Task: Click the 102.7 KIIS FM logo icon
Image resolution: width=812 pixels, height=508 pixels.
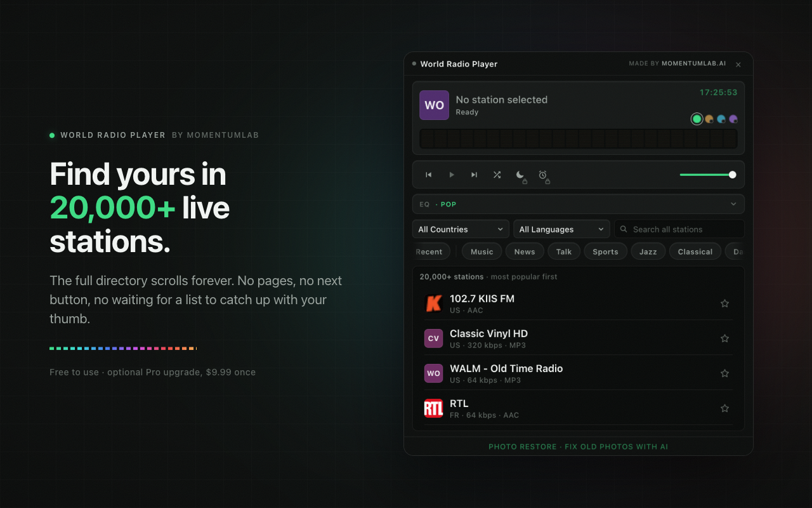Action: (x=433, y=304)
